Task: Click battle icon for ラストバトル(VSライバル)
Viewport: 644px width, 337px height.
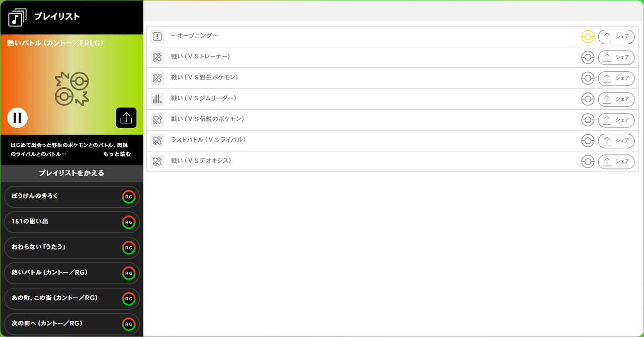Action: (x=157, y=140)
